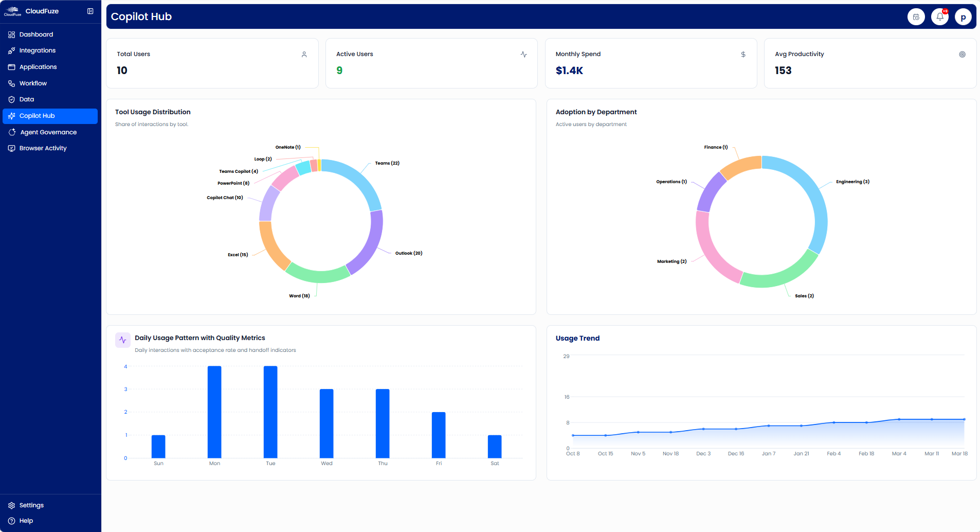Click the 'OneNote (1)' chart label
Screen dimensions: 980x532
pyautogui.click(x=288, y=147)
